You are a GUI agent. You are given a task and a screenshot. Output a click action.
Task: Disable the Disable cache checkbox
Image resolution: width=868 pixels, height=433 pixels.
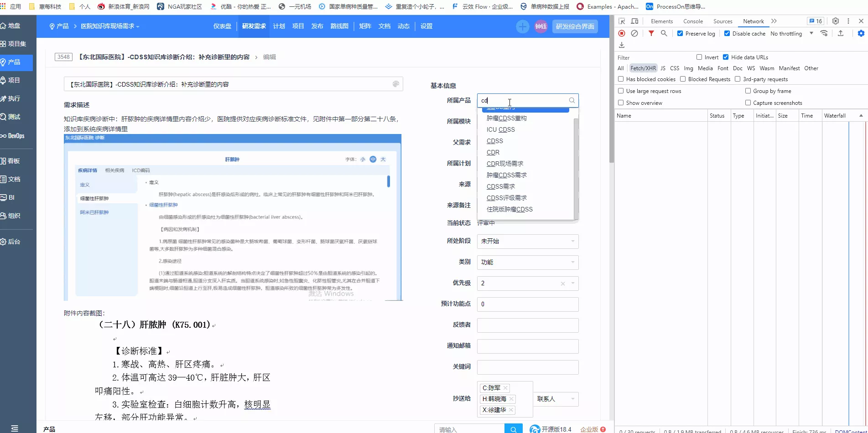tap(727, 33)
